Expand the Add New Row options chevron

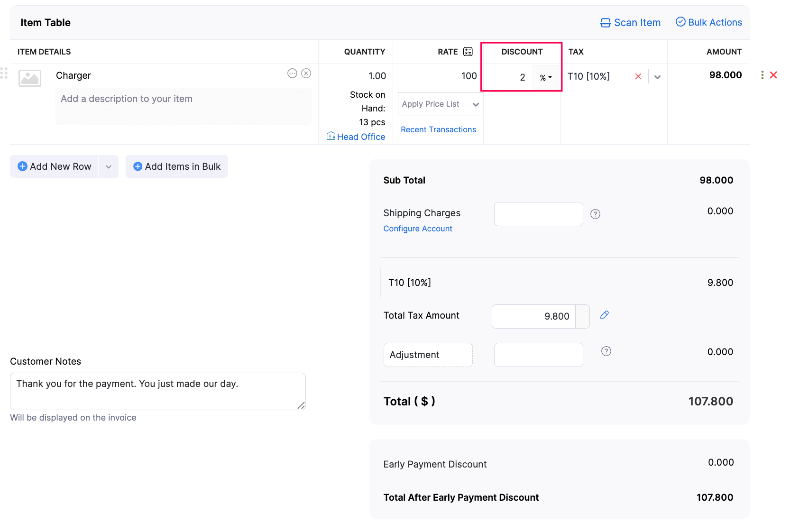point(109,166)
